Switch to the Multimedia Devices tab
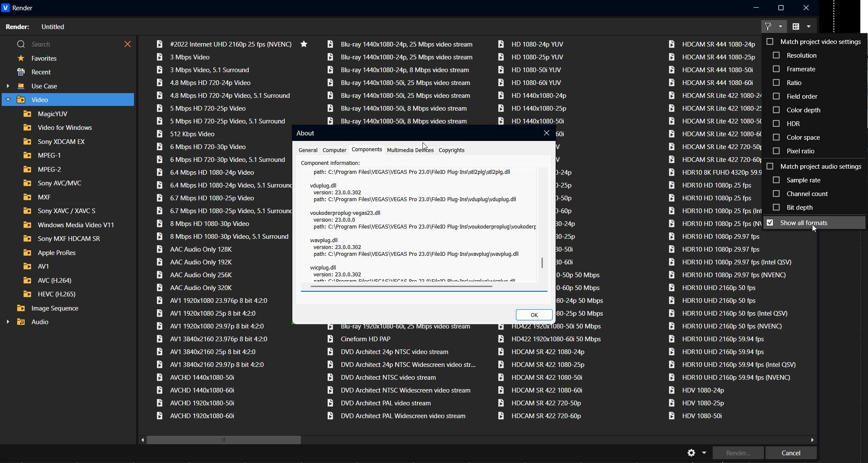Screen dimensions: 868x463 click(410, 150)
